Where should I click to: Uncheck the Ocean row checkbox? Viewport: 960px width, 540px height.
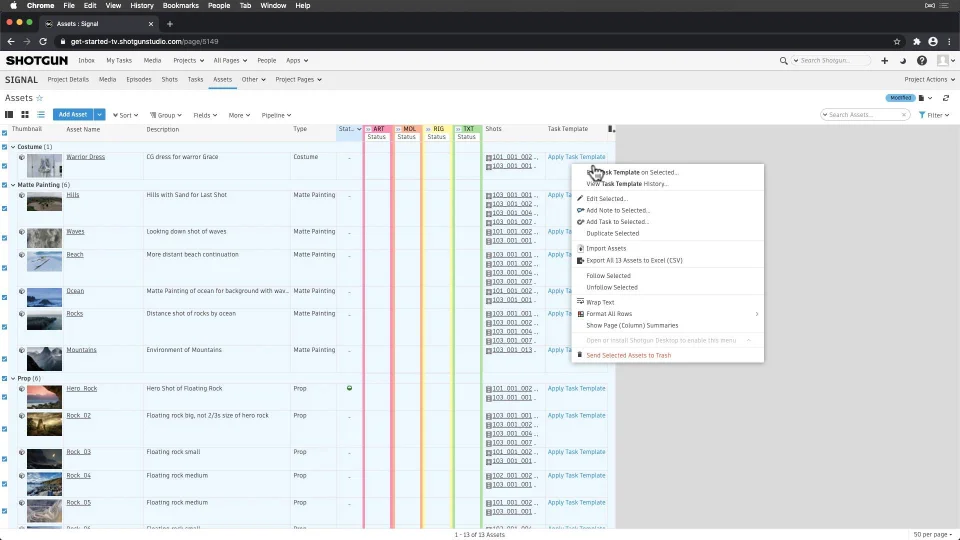click(x=4, y=298)
